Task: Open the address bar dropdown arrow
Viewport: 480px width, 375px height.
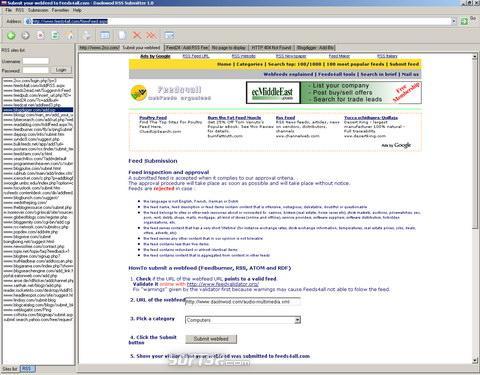Action: pos(454,21)
